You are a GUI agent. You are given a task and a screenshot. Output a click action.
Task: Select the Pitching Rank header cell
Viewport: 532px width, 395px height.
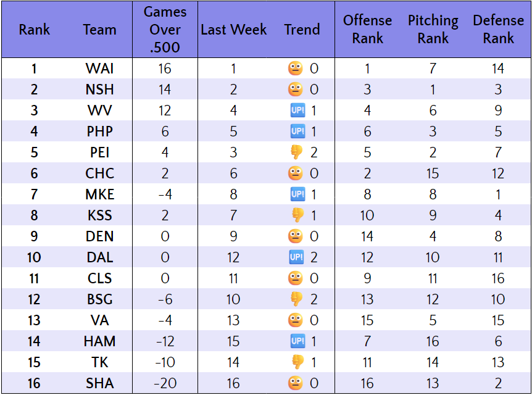coord(433,30)
